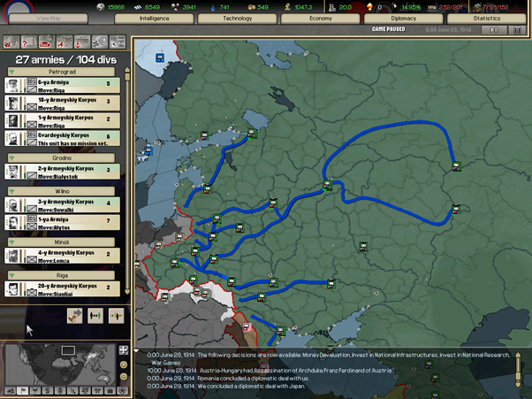532x399 pixels.
Task: Open the Intelligence tab
Action: pos(155,18)
